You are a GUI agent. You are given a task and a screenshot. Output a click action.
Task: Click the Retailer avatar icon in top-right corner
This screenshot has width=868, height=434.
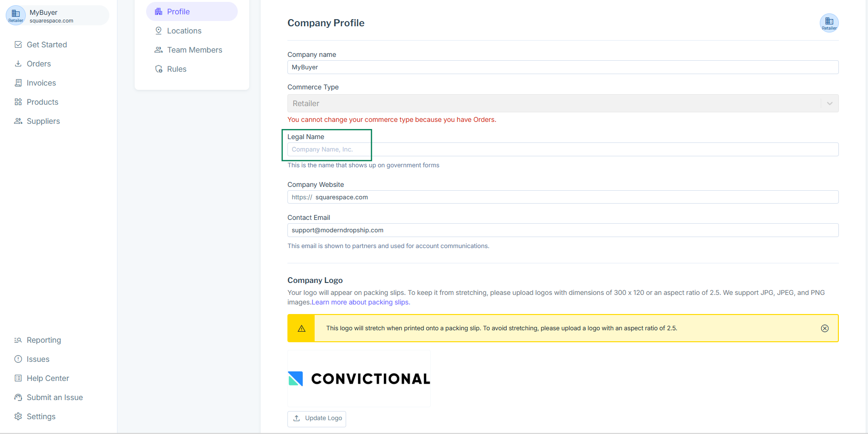click(829, 22)
